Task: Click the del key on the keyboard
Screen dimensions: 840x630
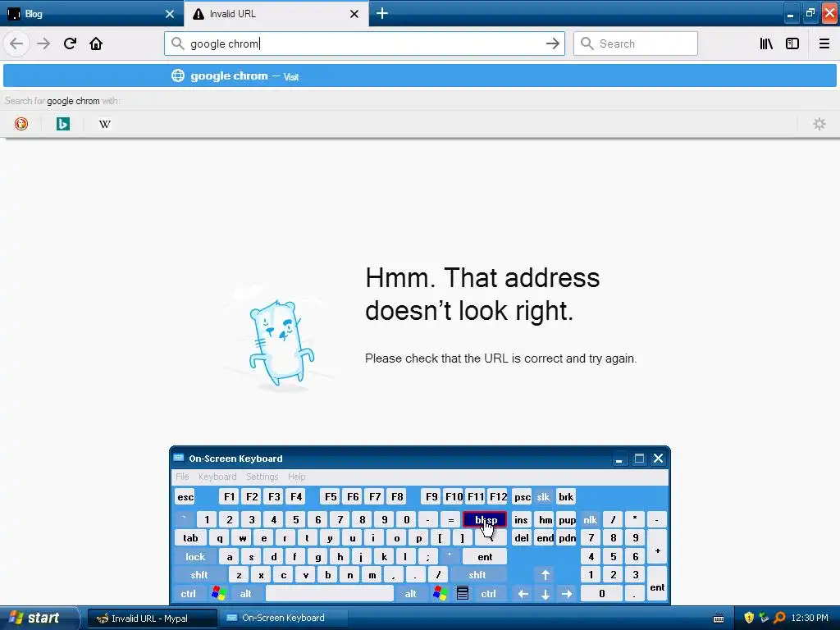Action: (521, 538)
